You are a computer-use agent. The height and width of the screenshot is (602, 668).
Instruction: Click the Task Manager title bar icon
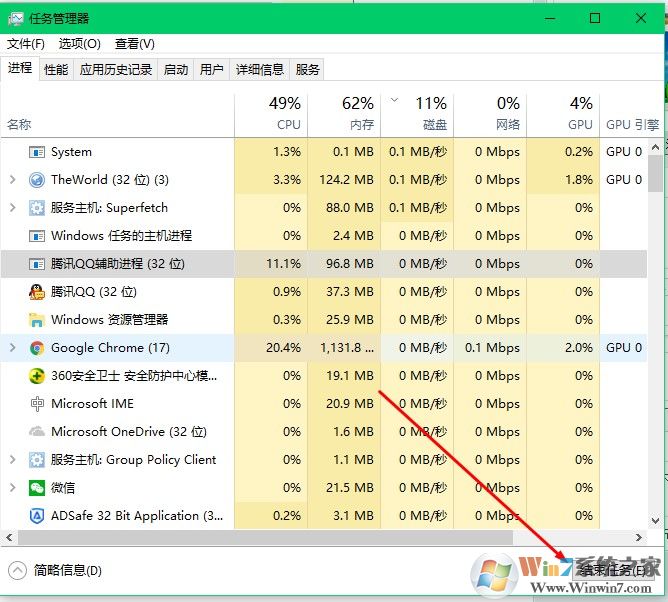pos(16,19)
